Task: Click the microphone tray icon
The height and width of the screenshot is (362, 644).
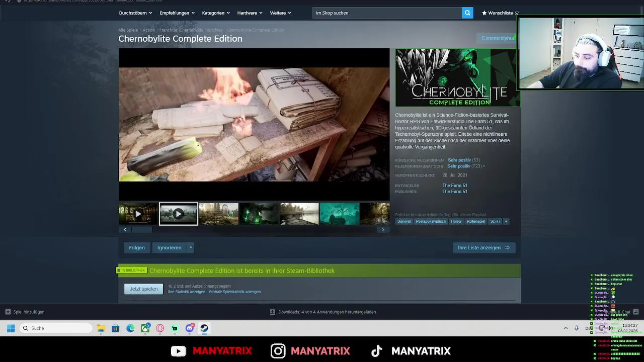Action: (x=577, y=328)
